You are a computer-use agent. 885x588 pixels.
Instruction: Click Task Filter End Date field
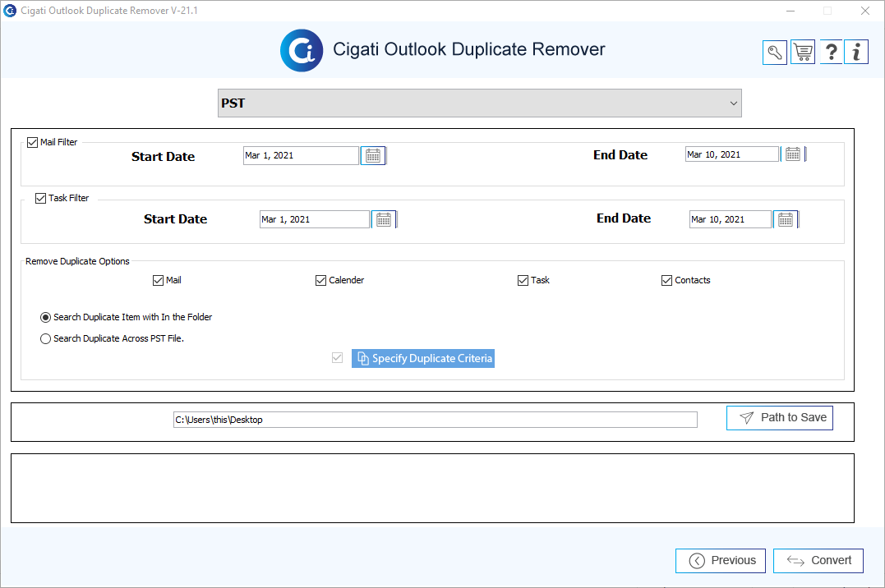tap(731, 219)
